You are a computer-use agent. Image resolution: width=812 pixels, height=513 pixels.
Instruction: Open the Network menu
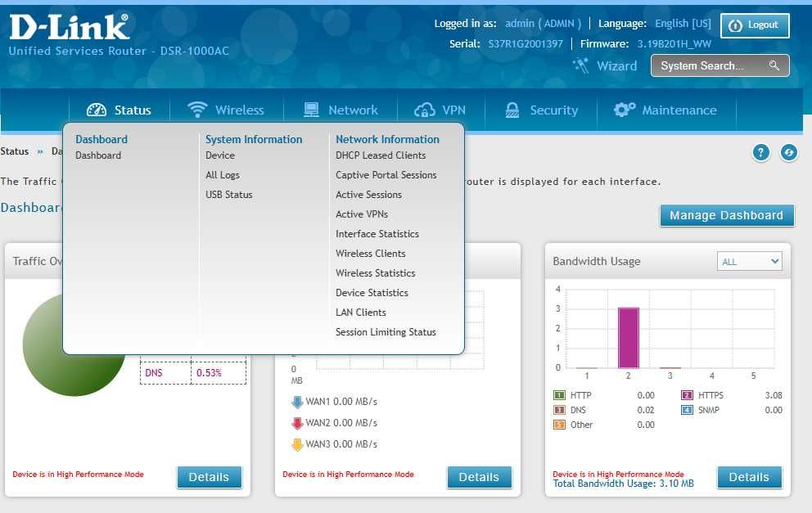pyautogui.click(x=341, y=110)
